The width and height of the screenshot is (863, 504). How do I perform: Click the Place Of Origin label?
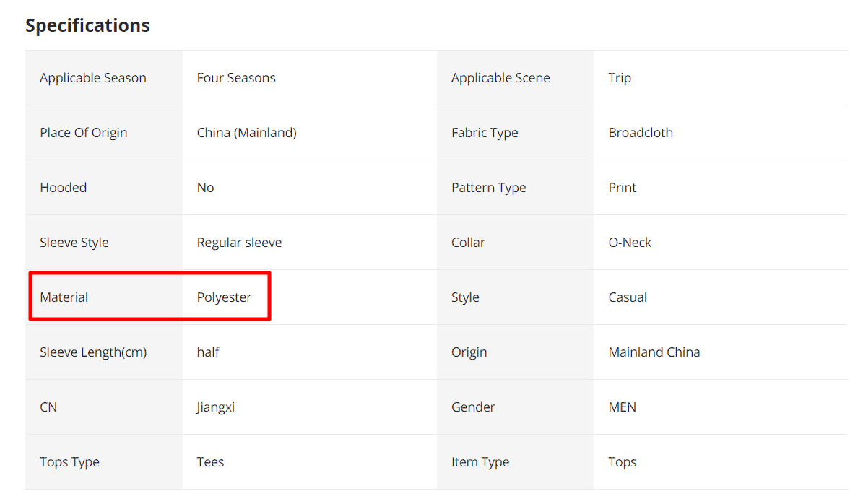[84, 133]
